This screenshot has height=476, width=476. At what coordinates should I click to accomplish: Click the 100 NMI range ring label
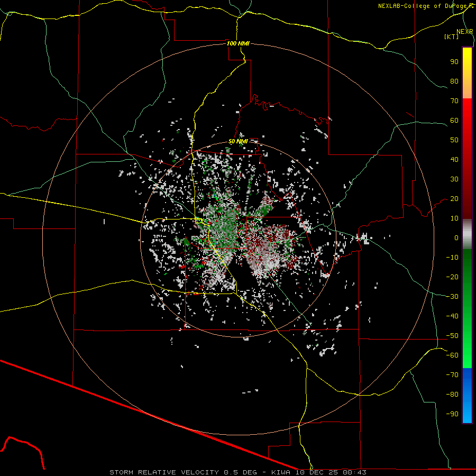[238, 43]
